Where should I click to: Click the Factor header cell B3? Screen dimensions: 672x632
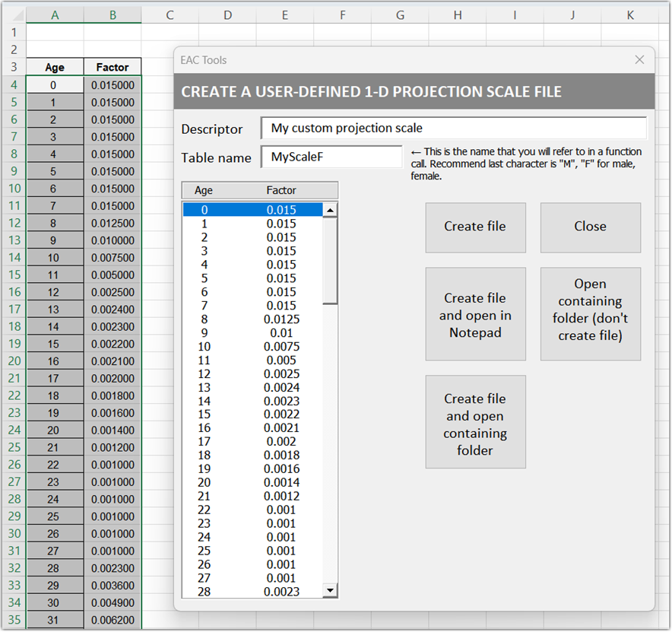tap(113, 68)
